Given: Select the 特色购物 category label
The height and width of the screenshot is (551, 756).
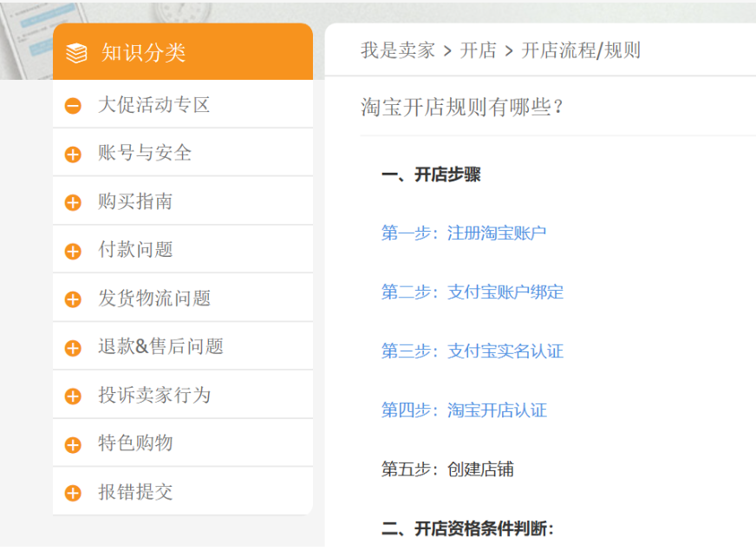Looking at the screenshot, I should (x=135, y=443).
